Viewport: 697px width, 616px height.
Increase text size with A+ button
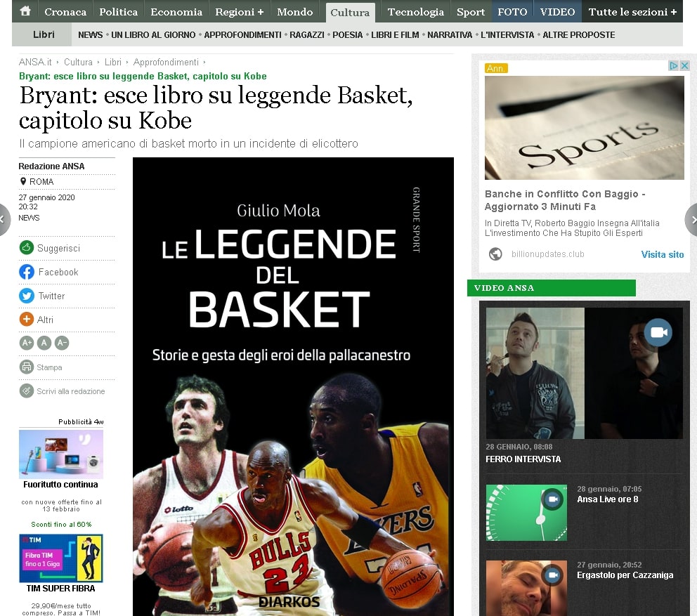(27, 343)
